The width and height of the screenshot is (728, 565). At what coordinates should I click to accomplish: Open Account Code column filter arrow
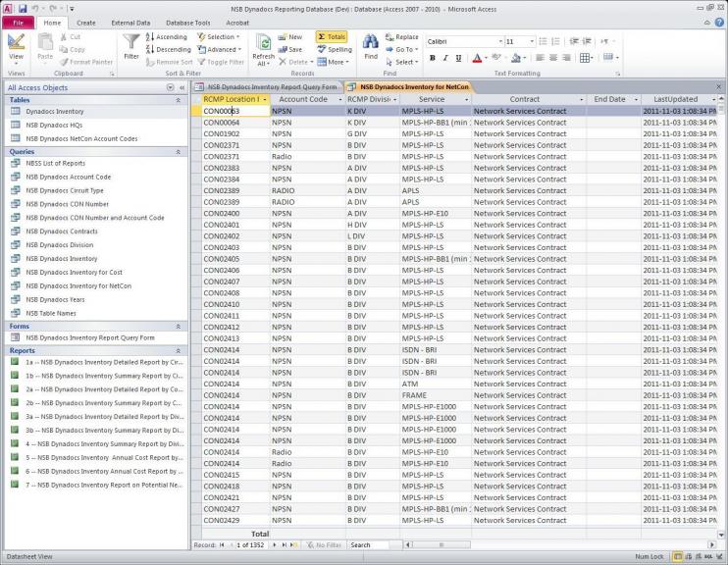340,99
